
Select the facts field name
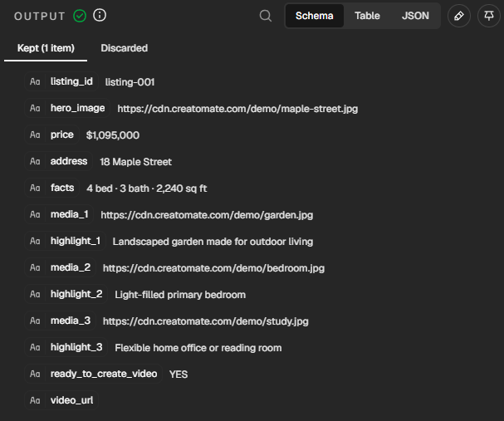62,188
